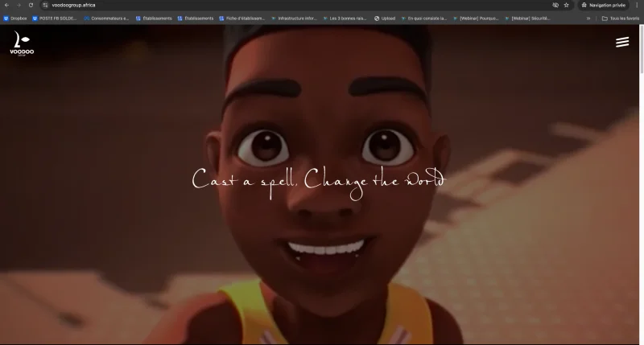644x345 pixels.
Task: Open the Les 3 bonnes rais... bookmark
Action: pos(345,18)
